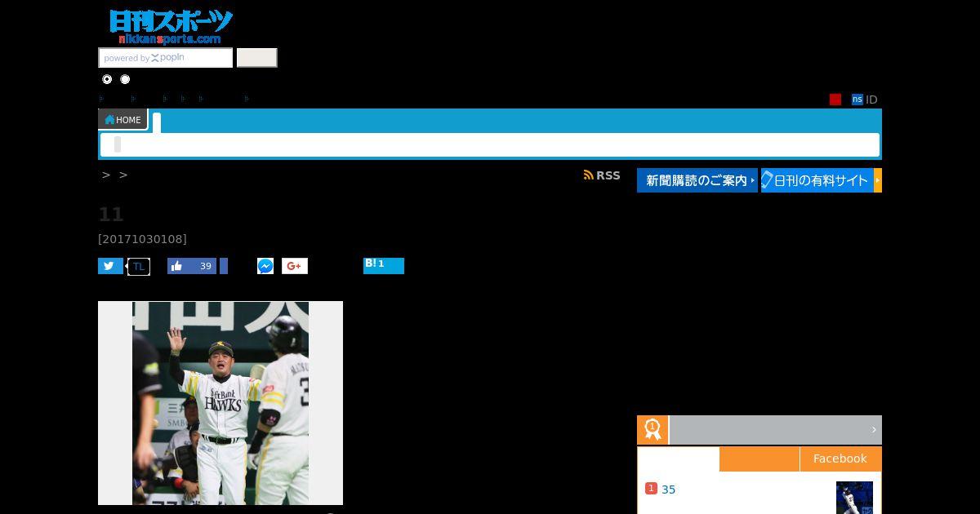Bookmark with the Hatena B! button
This screenshot has width=980, height=514.
coord(384,266)
